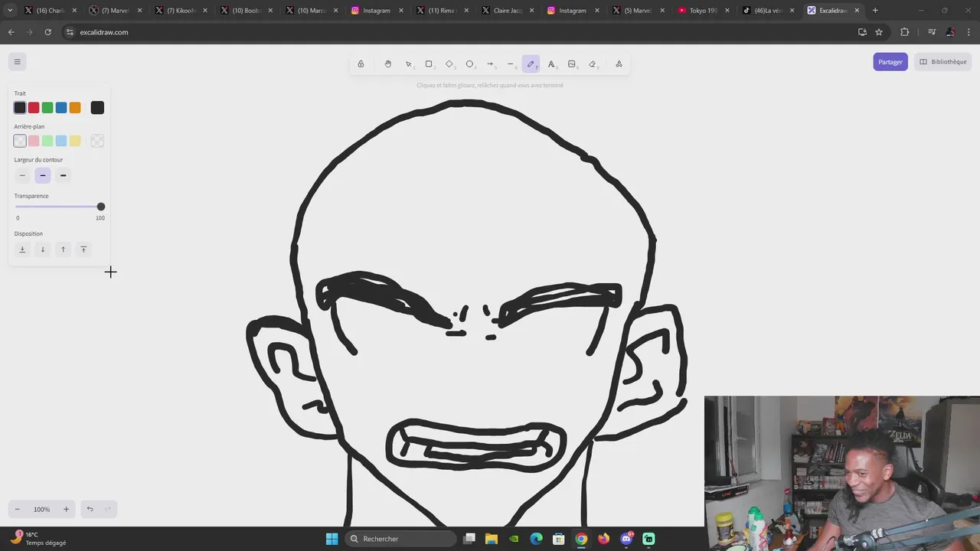Select the Diamond shape tool

[449, 64]
